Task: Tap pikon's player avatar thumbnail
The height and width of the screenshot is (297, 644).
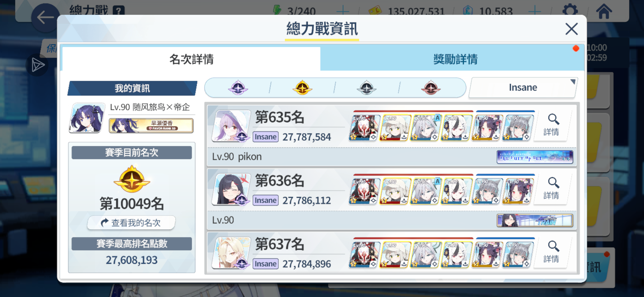Action: coord(231,125)
